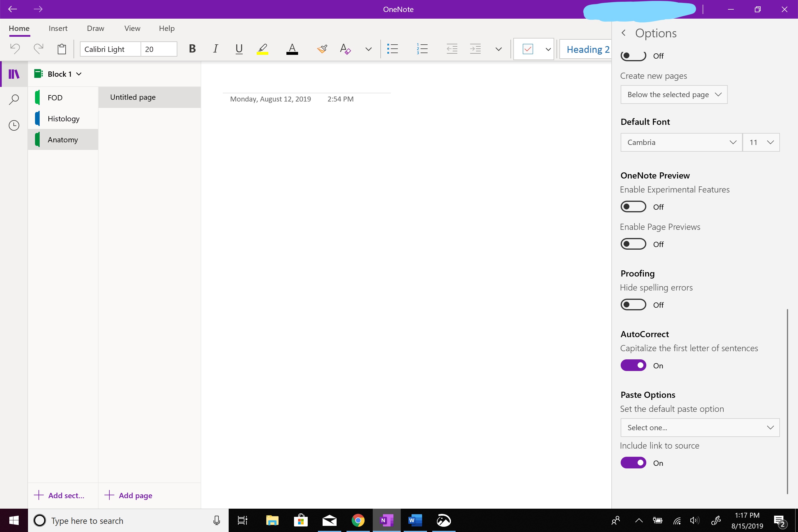798x532 pixels.
Task: Open the Draw tab in ribbon
Action: tap(95, 28)
